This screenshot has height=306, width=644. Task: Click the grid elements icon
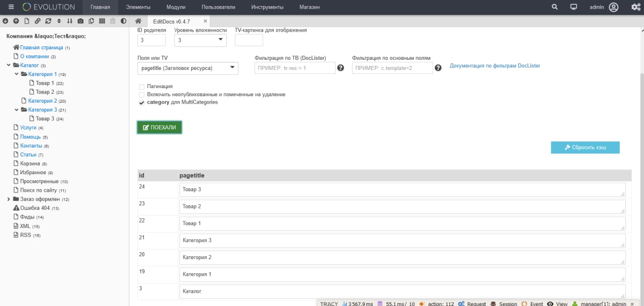coord(102,21)
